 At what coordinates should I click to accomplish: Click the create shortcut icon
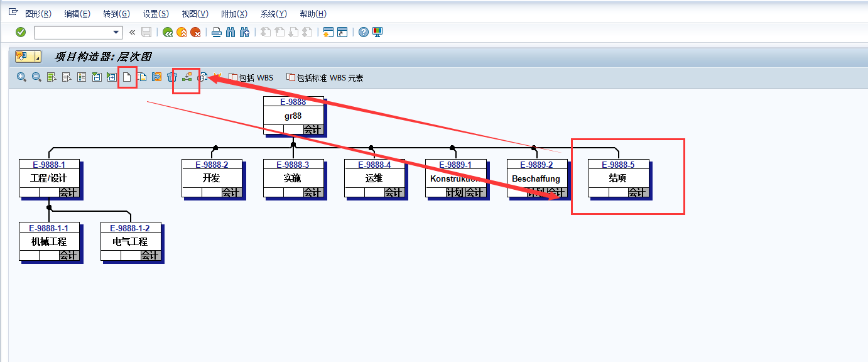(x=342, y=32)
